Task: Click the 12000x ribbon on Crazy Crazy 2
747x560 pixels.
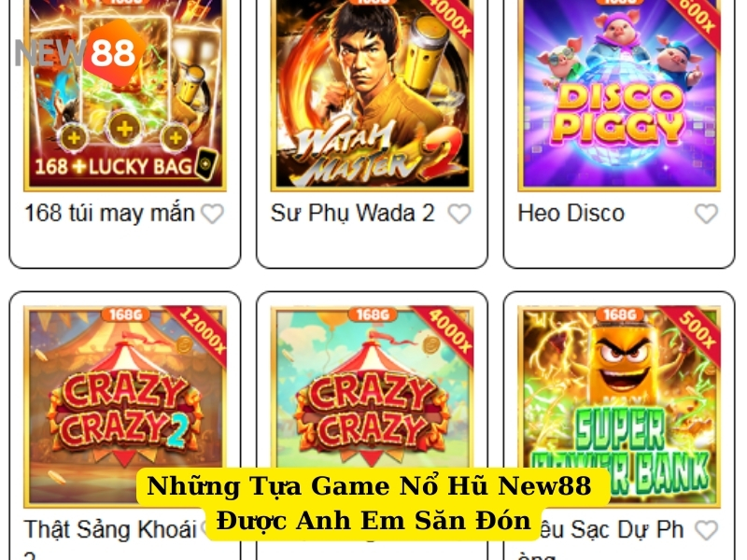Action: 201,332
